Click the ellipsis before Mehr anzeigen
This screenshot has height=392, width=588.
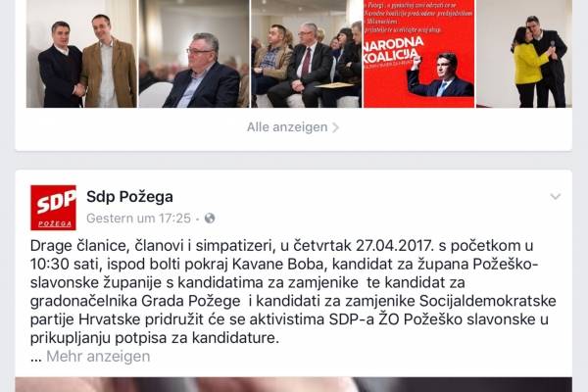[36, 357]
